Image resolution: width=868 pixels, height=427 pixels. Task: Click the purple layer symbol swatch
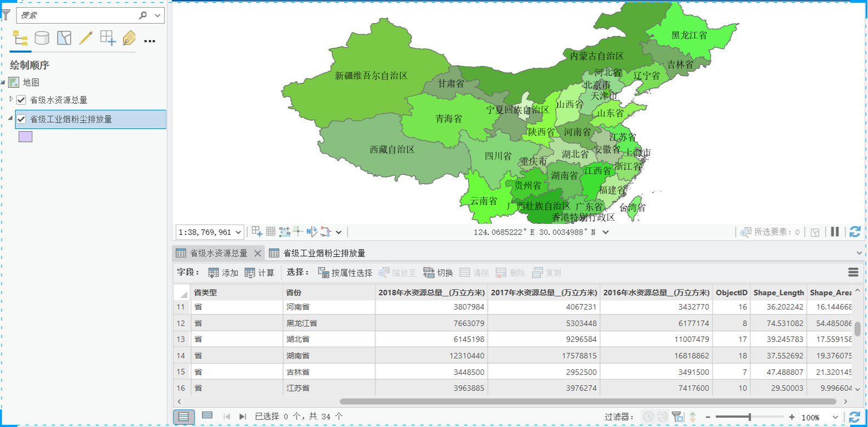[25, 137]
